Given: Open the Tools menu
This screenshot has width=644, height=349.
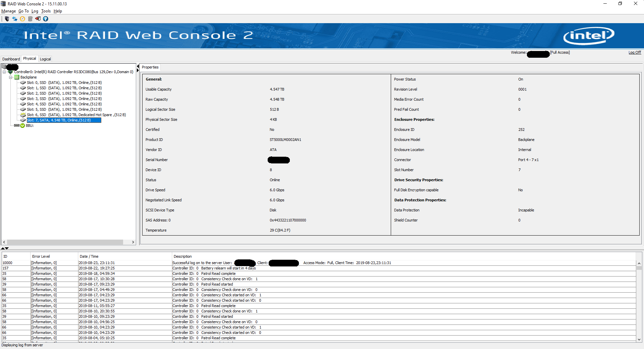Looking at the screenshot, I should point(46,11).
